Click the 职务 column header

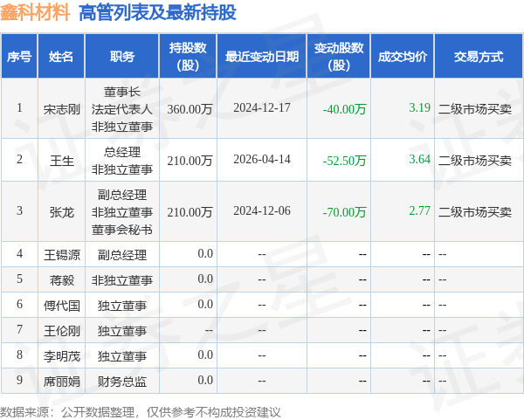click(122, 57)
